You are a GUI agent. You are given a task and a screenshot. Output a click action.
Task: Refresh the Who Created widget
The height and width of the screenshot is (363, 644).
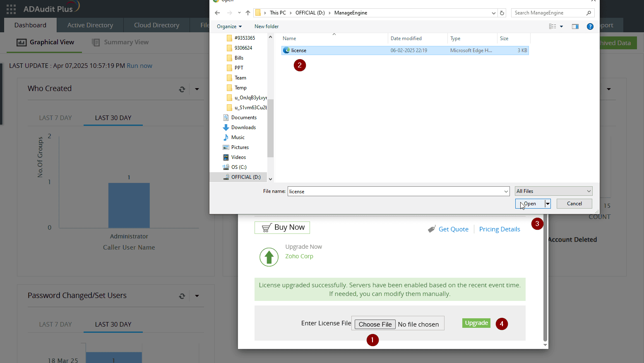pyautogui.click(x=182, y=89)
